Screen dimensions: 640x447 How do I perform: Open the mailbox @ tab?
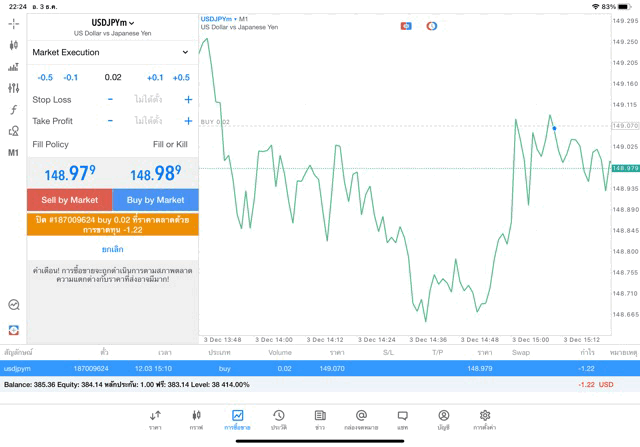pos(361,419)
